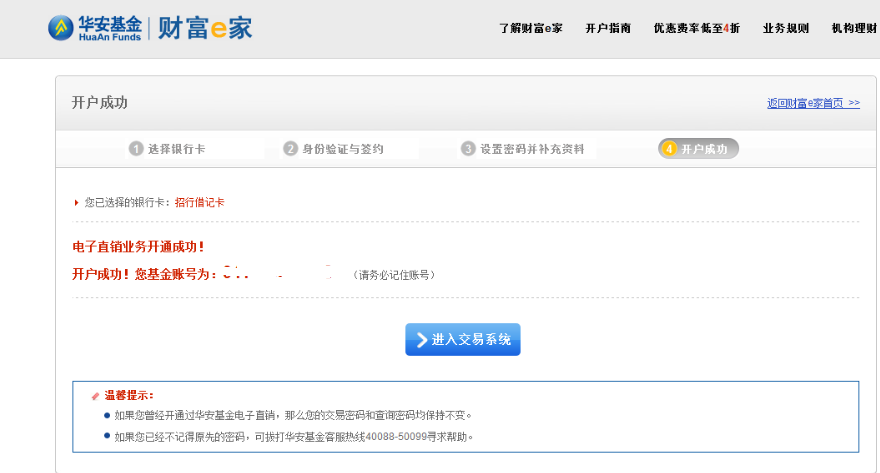Screen dimensions: 880x473
Task: Click the 招行借记卡 bank card text
Action: (200, 202)
